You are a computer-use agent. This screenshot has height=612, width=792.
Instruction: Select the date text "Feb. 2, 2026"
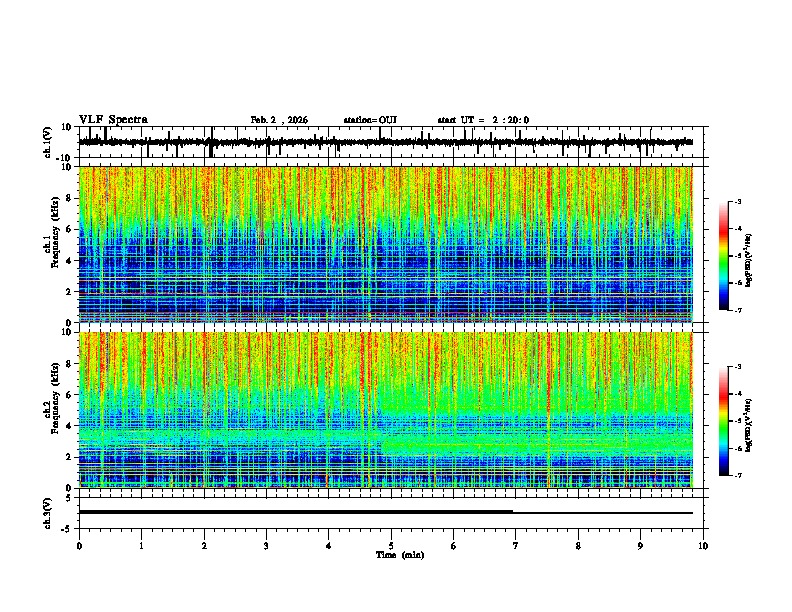(x=279, y=120)
